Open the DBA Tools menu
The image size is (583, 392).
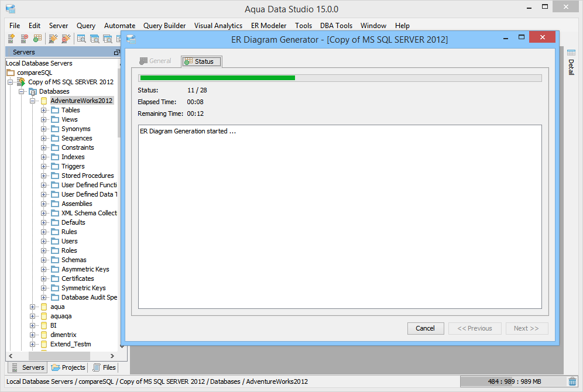click(x=336, y=26)
